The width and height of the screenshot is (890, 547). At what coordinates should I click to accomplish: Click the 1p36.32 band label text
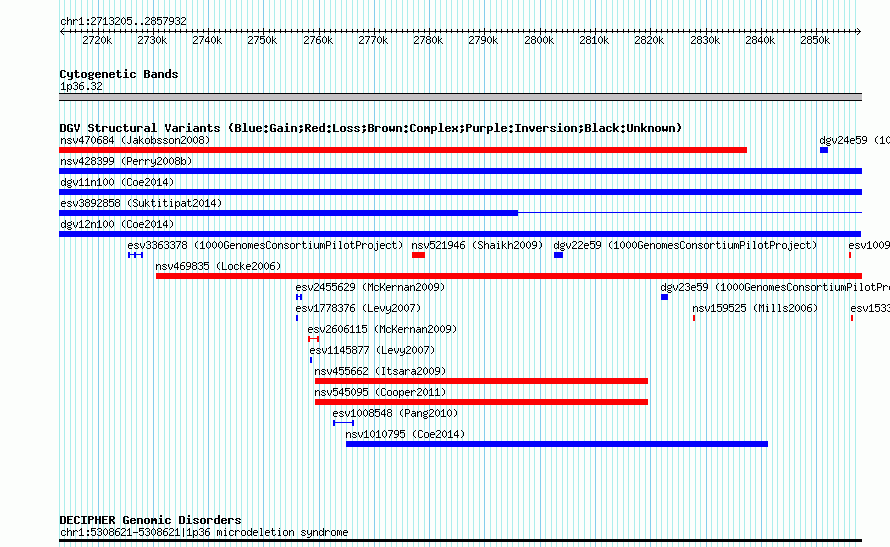(x=81, y=86)
